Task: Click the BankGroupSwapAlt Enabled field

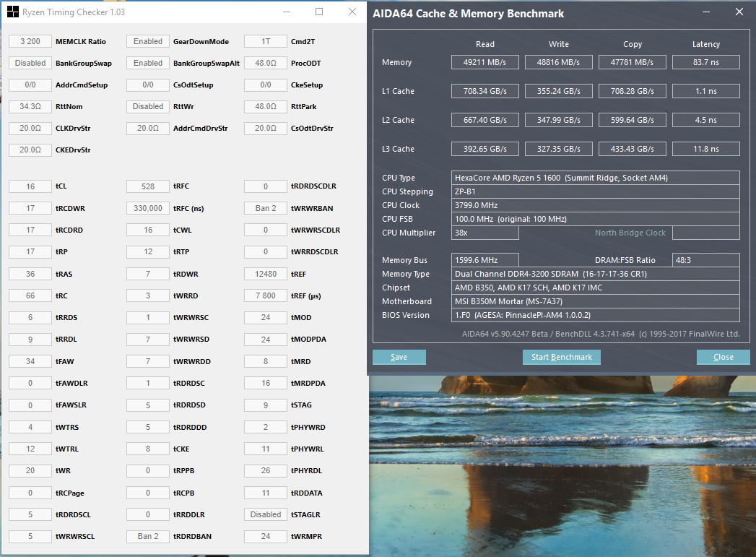Action: (148, 63)
